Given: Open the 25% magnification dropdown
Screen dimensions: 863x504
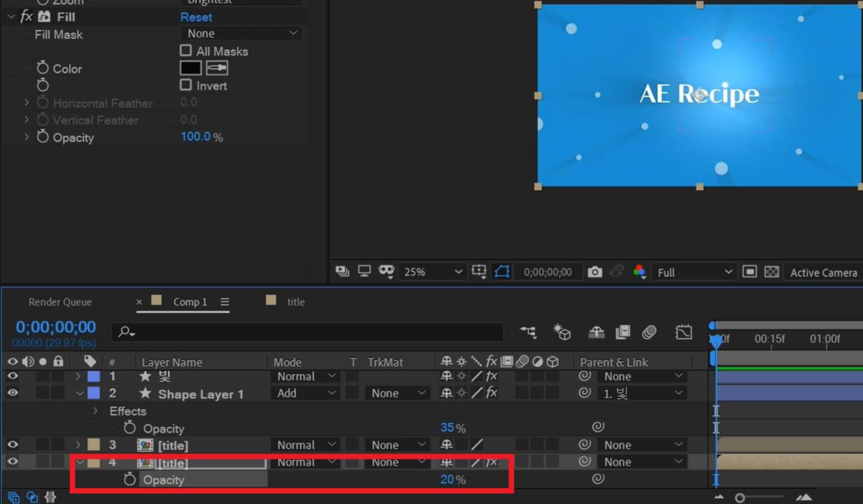Looking at the screenshot, I should [x=431, y=272].
